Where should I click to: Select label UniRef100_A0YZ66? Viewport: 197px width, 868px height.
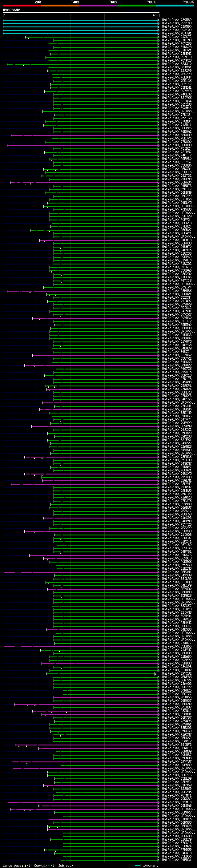(x=177, y=43)
